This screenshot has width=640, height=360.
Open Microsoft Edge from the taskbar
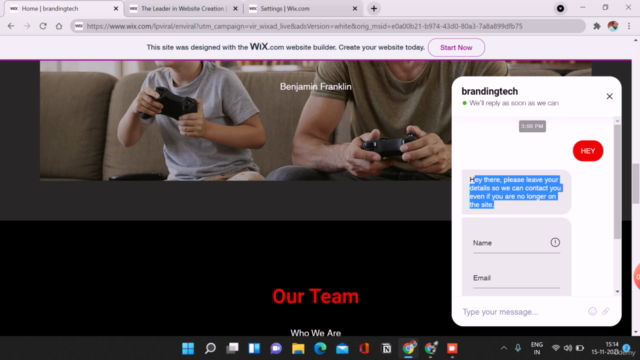(x=320, y=348)
